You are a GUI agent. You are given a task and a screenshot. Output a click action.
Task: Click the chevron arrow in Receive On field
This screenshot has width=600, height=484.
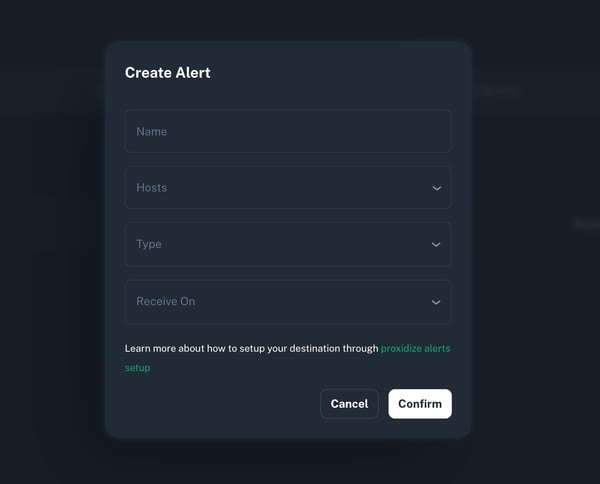[x=436, y=302]
